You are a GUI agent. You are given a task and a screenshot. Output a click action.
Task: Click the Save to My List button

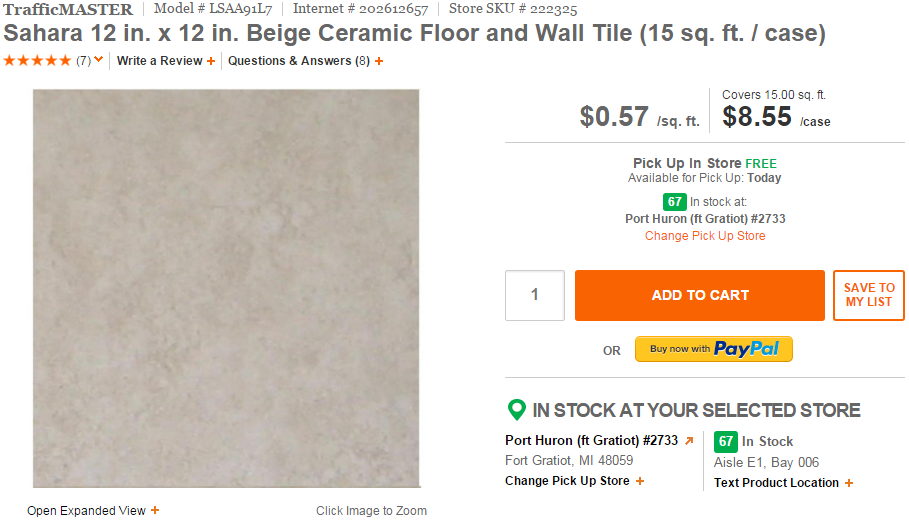pyautogui.click(x=868, y=295)
